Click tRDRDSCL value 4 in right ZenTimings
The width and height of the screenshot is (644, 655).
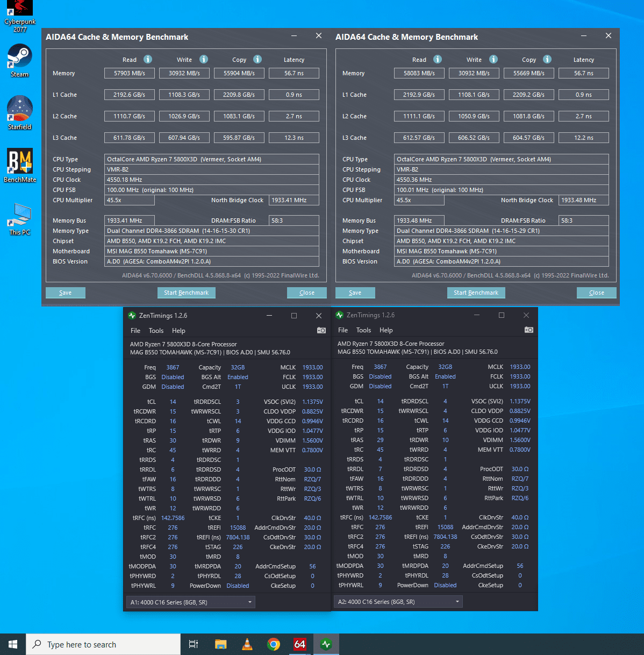(x=445, y=401)
